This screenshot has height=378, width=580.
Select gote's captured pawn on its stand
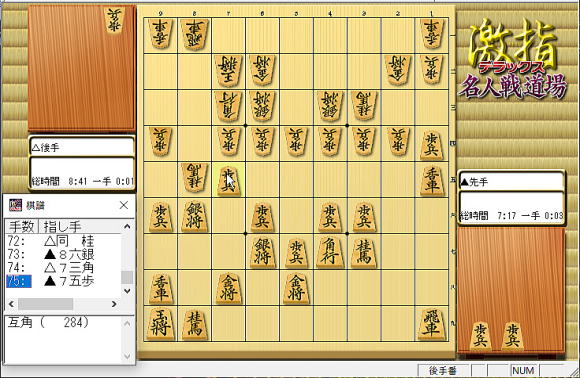point(114,20)
